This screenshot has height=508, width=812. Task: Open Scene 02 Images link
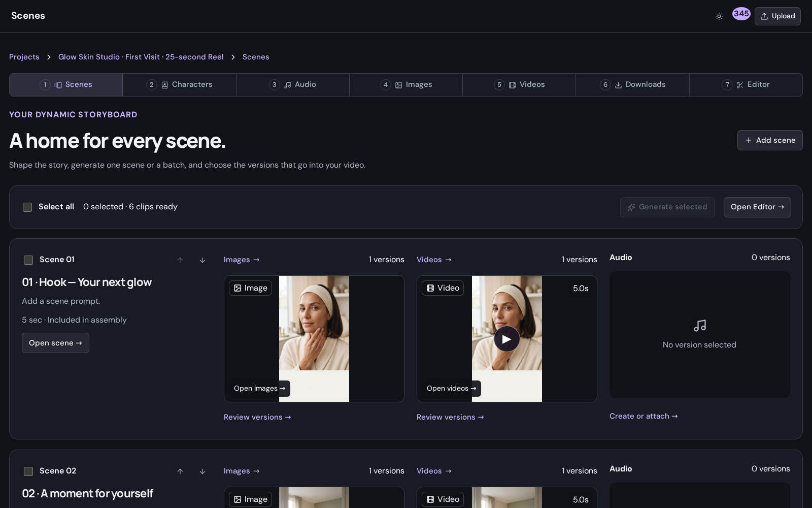click(242, 471)
